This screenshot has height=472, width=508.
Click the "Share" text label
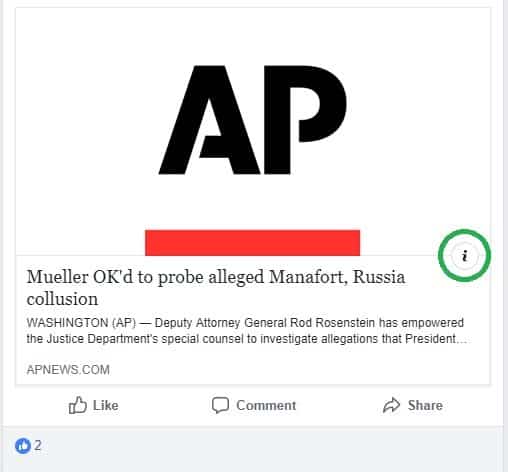pos(425,405)
